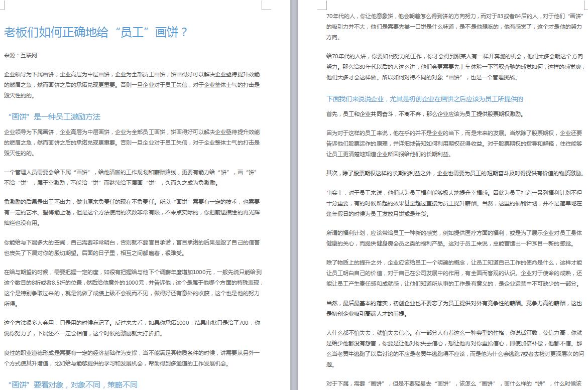Click the paragraph beginning 这个方法很多人会用
Image resolution: width=588 pixels, height=390 pixels.
point(132,328)
